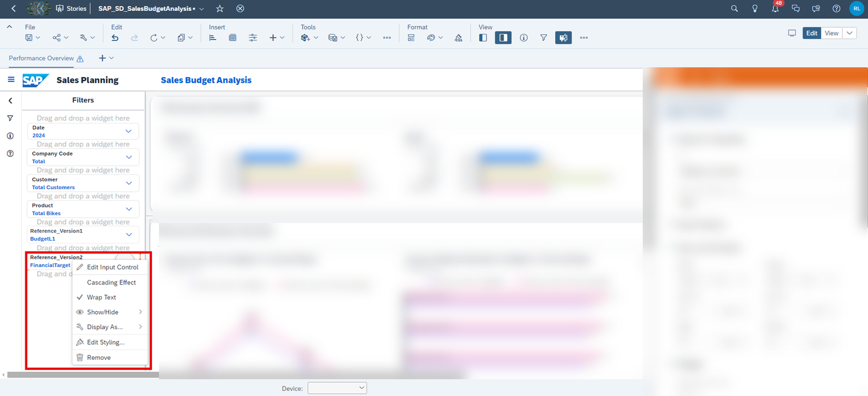Collapse the toolbar with up chevron
868x396 pixels.
10,27
